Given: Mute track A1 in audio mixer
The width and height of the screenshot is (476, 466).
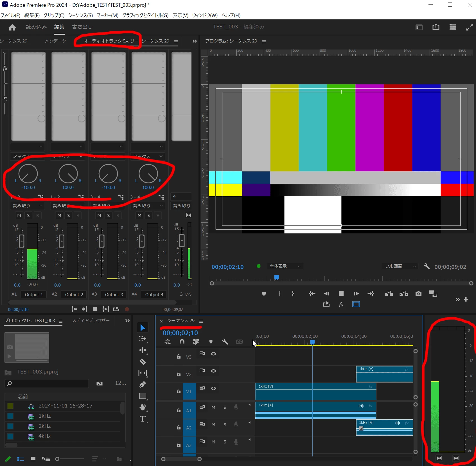Looking at the screenshot, I should pyautogui.click(x=19, y=215).
